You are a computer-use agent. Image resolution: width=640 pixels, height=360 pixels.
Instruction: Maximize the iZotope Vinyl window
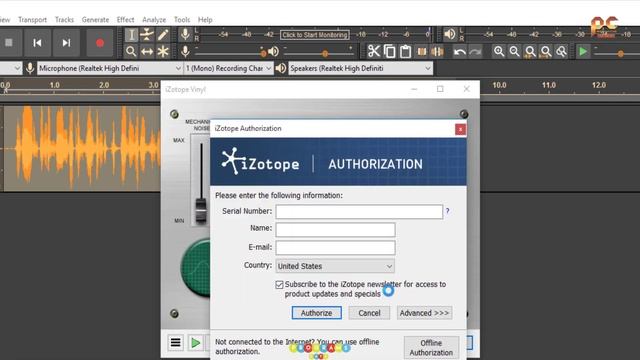pyautogui.click(x=440, y=89)
